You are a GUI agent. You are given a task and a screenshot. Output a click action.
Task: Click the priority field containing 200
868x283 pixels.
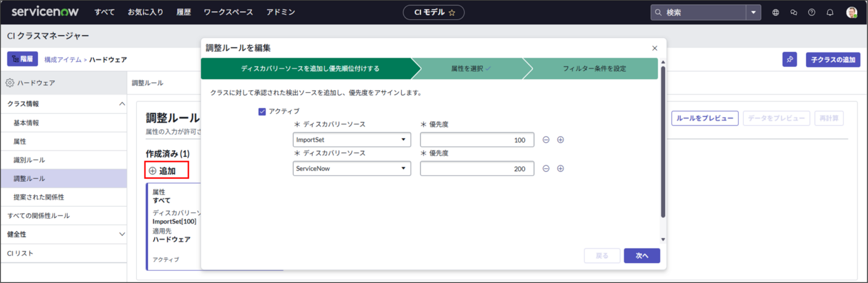point(477,168)
